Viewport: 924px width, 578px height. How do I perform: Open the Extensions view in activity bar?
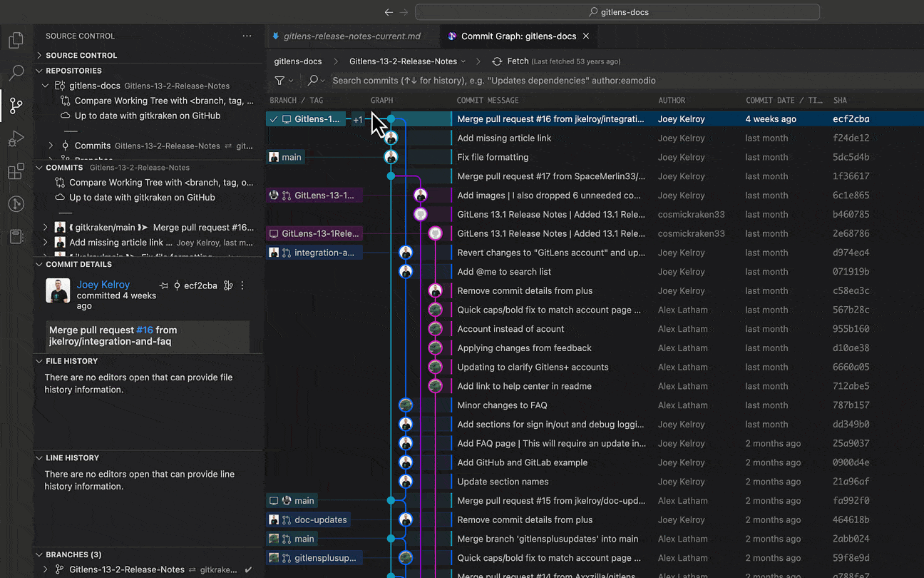coord(16,172)
